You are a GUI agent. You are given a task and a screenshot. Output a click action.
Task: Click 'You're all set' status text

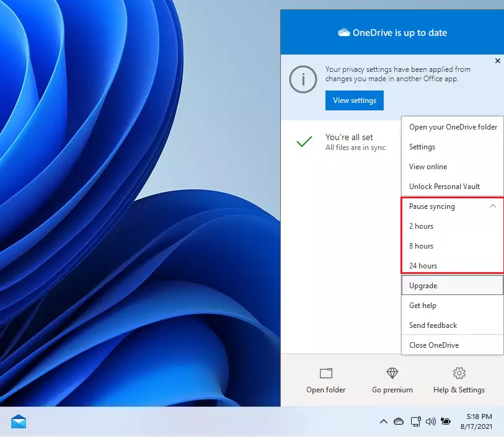[x=349, y=137]
